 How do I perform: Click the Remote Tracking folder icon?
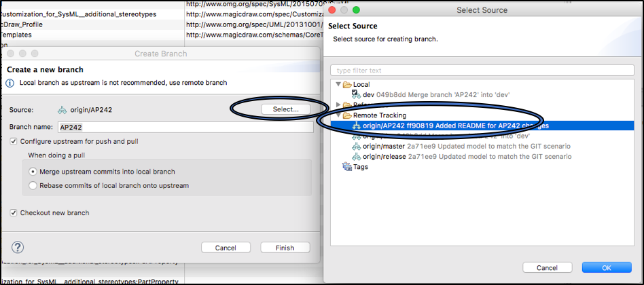coord(347,115)
